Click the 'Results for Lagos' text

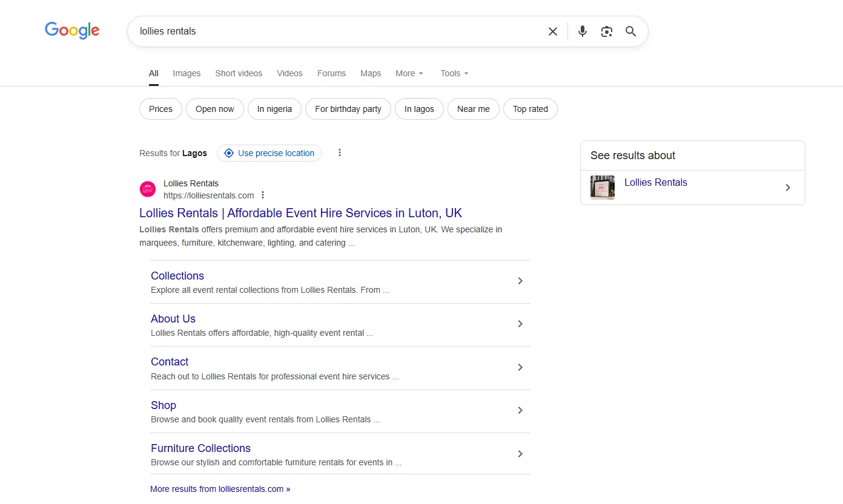pos(173,153)
